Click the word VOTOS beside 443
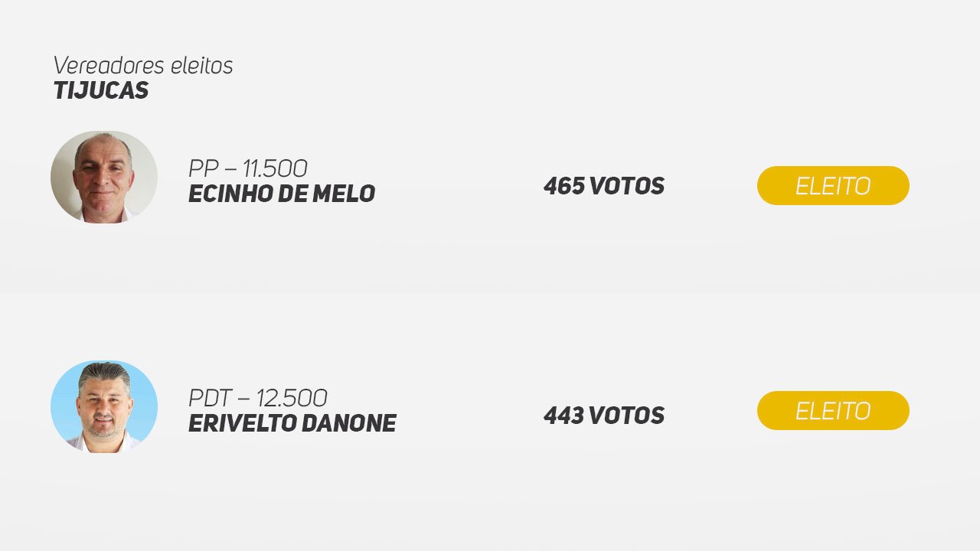 [627, 416]
